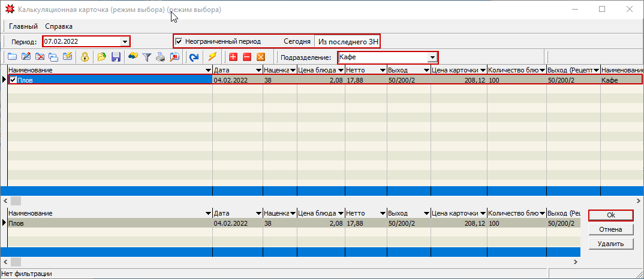Click the red plus icon
The width and height of the screenshot is (644, 279).
click(233, 57)
